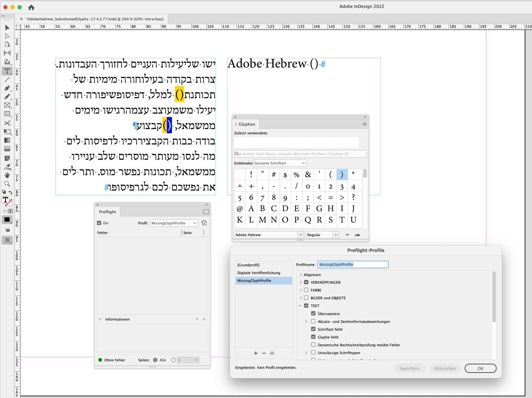The width and height of the screenshot is (532, 398).
Task: Click the Abbrechen button
Action: click(445, 369)
